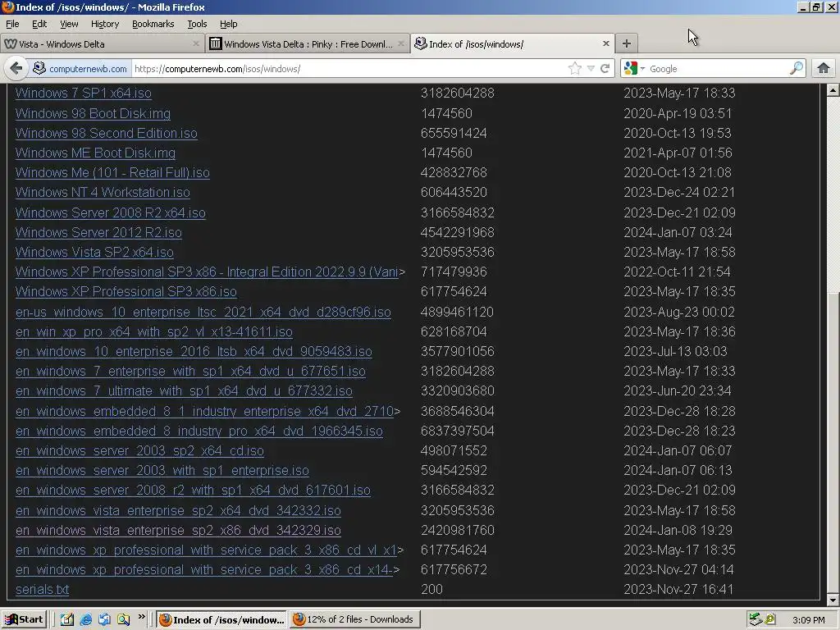Open en_windows_10_enterprise_2016_ltsb iso link
Viewport: 840px width, 630px height.
pos(194,351)
